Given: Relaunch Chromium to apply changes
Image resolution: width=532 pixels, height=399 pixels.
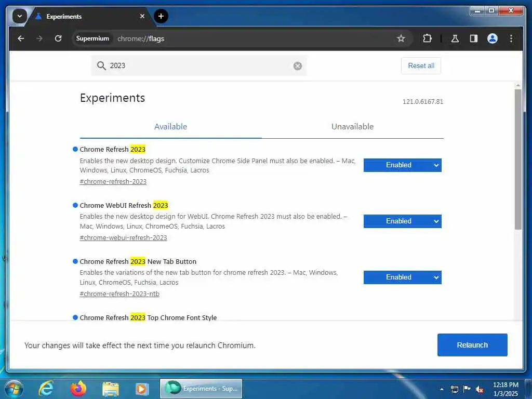Looking at the screenshot, I should [472, 345].
